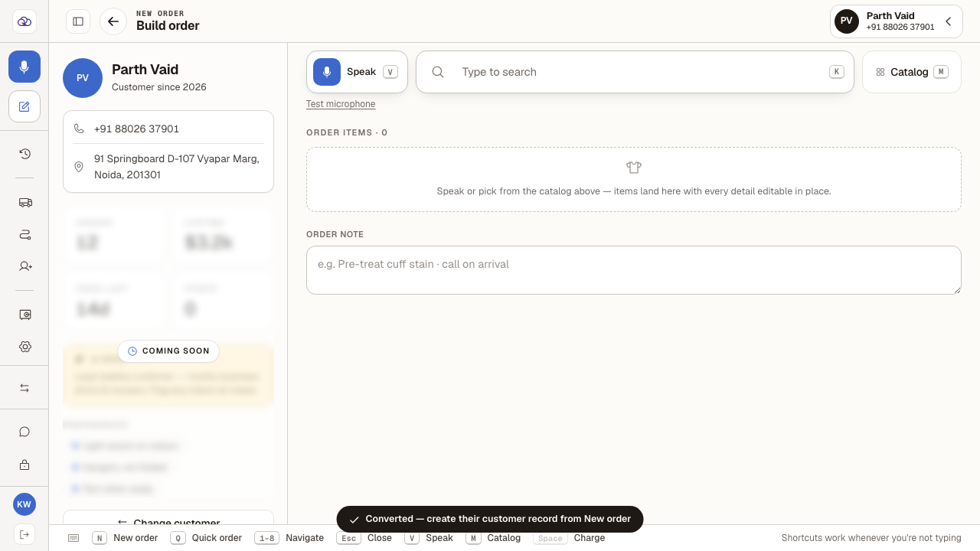980x551 pixels.
Task: Open the chat bubble sidebar icon
Action: (x=24, y=432)
